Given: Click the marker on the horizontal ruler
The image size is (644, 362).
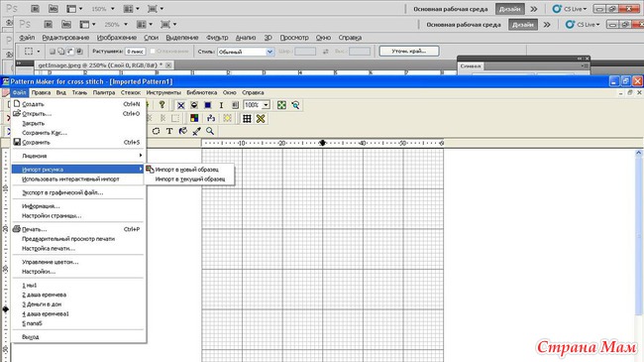Looking at the screenshot, I should click(x=322, y=143).
